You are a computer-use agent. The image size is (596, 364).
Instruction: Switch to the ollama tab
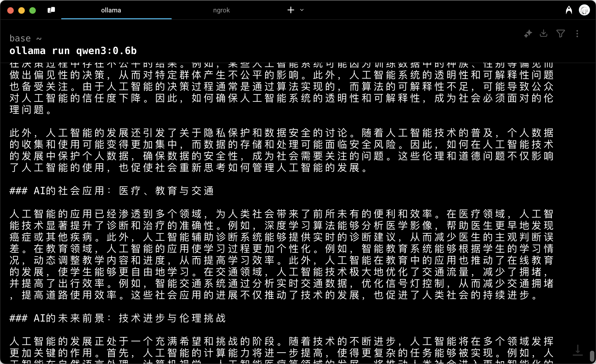(111, 10)
